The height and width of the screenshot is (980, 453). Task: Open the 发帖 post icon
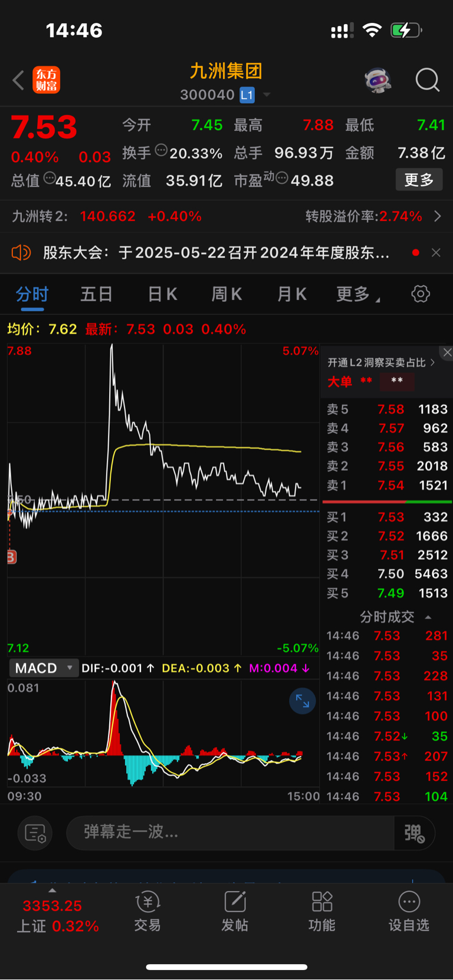click(x=235, y=911)
